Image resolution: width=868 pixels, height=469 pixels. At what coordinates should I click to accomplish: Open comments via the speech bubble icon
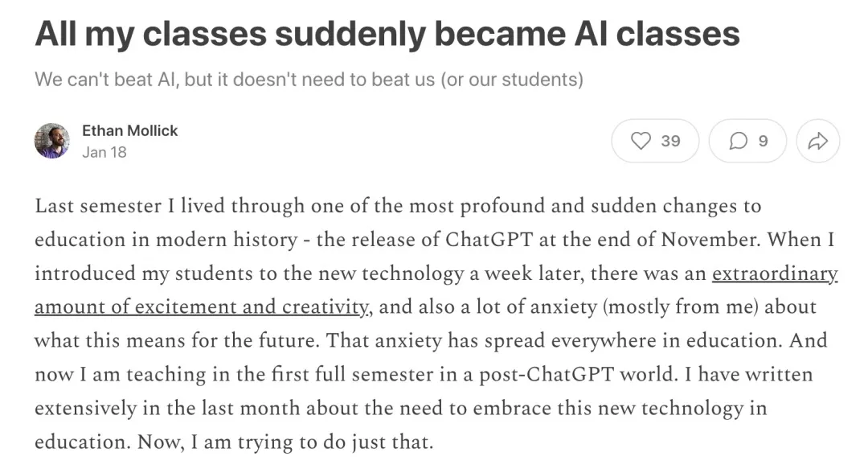point(738,142)
